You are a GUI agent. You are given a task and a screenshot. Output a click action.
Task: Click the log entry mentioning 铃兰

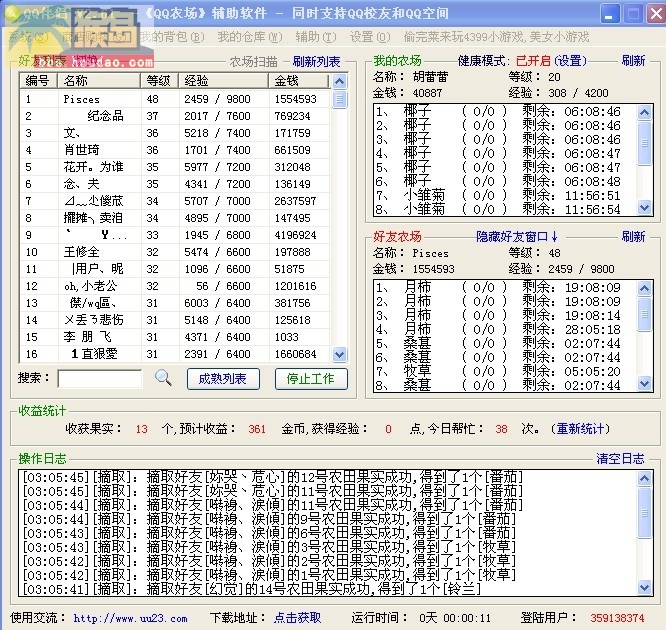pyautogui.click(x=252, y=589)
